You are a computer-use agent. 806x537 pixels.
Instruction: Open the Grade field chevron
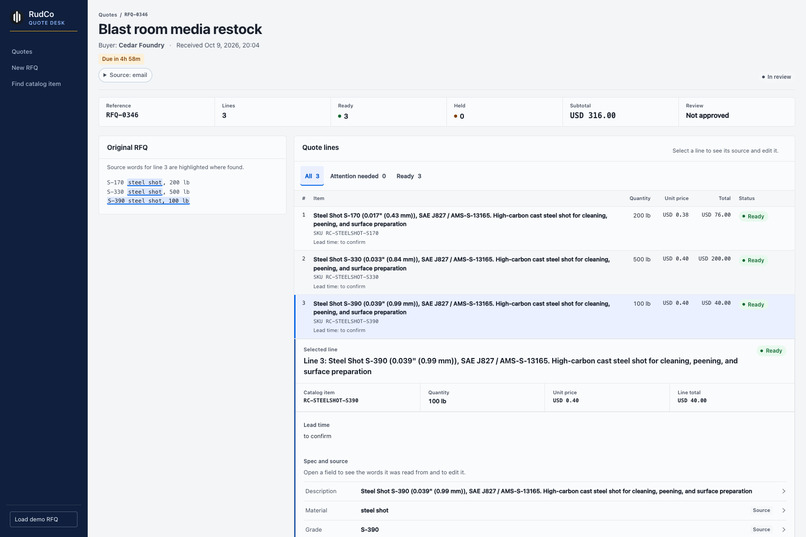click(x=783, y=529)
